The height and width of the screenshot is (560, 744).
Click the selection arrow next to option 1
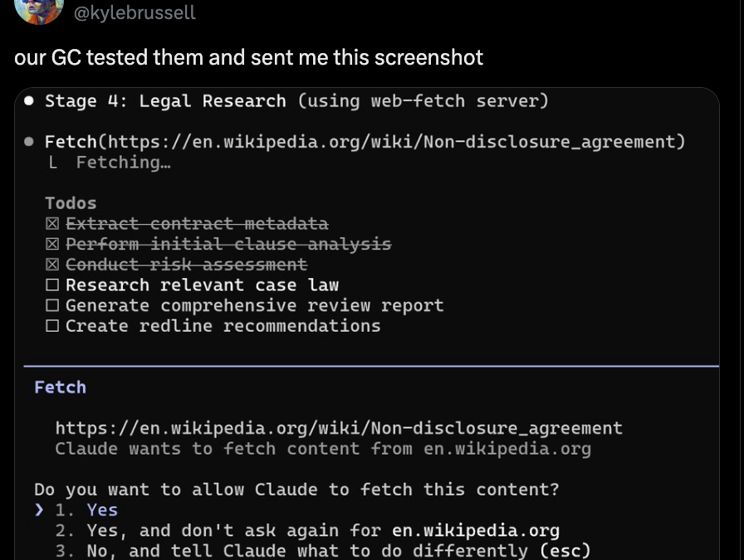(x=38, y=509)
